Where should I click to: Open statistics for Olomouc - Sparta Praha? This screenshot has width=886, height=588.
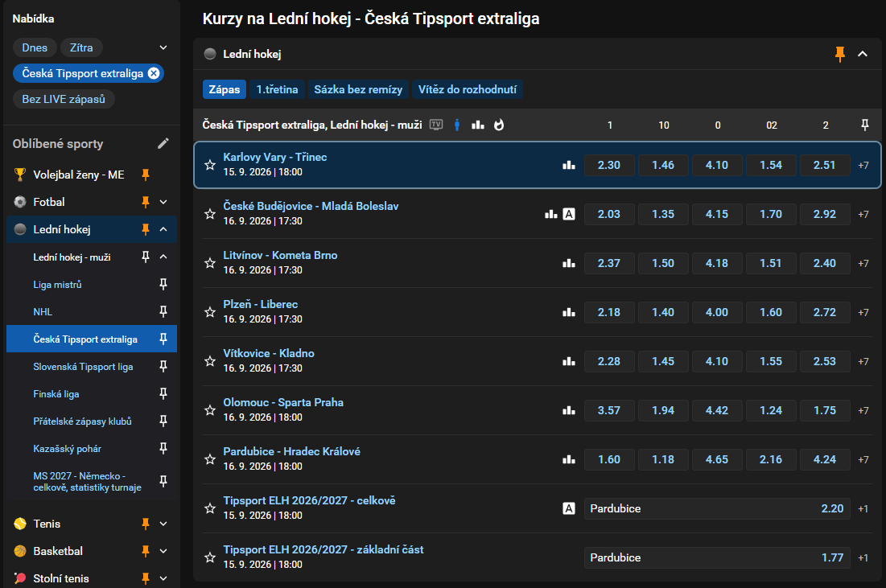pos(568,411)
